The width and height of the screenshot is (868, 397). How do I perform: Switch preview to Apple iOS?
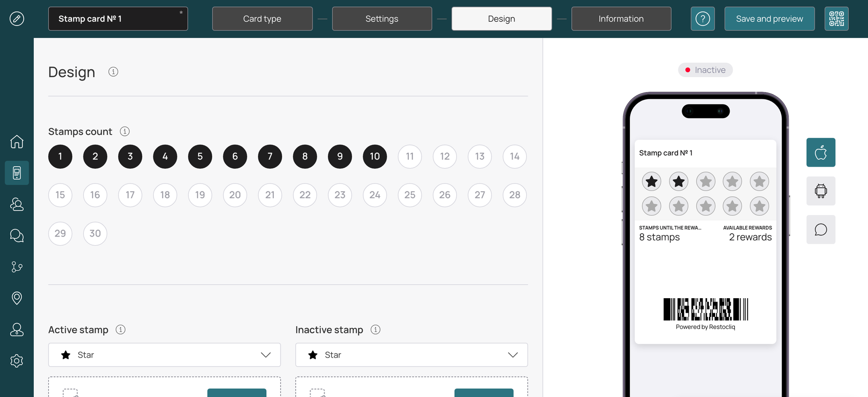pyautogui.click(x=821, y=153)
